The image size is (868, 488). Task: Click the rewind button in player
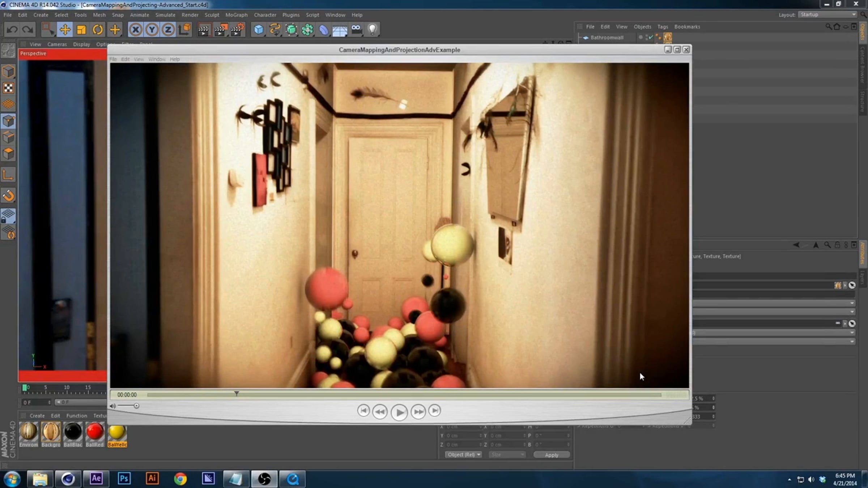pyautogui.click(x=380, y=412)
